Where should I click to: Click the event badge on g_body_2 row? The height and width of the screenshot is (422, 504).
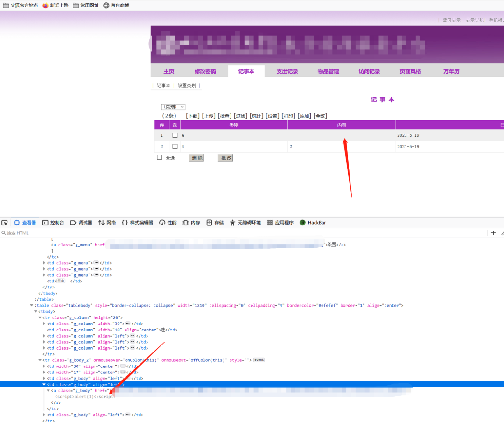[259, 360]
